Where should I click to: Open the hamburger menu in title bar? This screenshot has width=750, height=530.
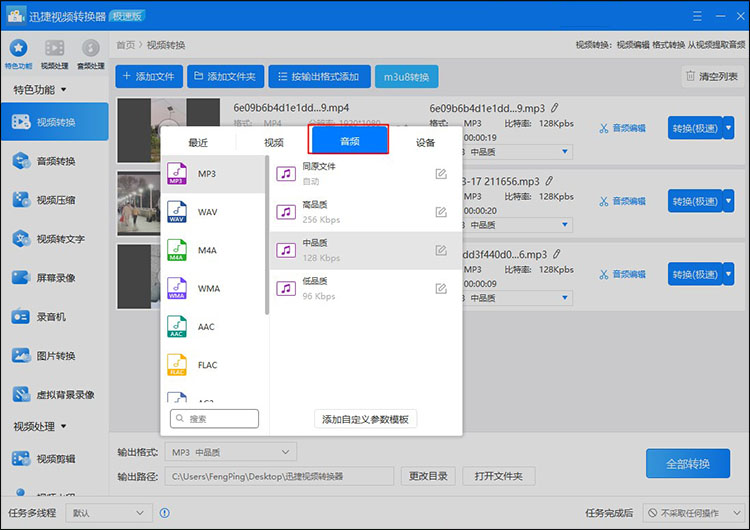[697, 16]
